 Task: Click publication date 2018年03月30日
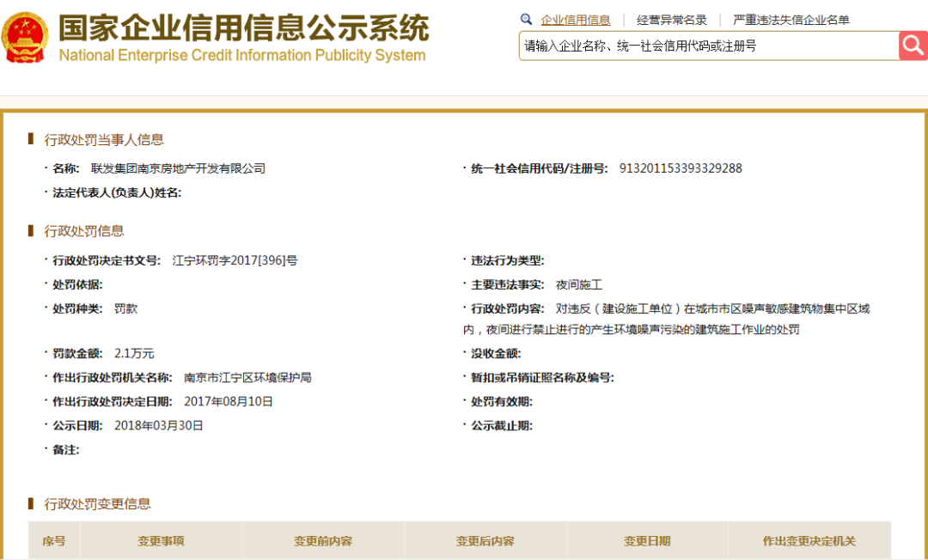[x=159, y=426]
